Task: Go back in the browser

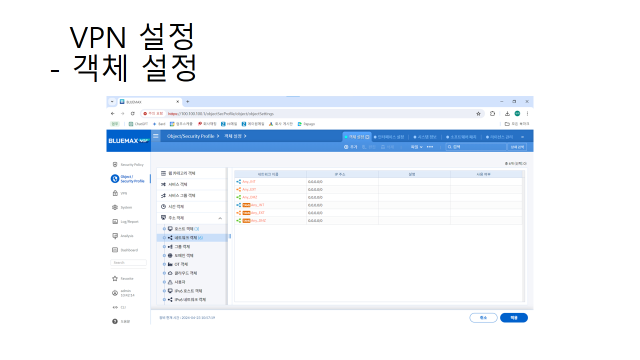Action: (113, 113)
